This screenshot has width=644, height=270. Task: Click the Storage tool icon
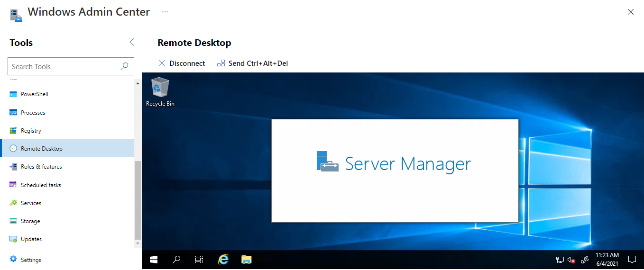(x=13, y=221)
